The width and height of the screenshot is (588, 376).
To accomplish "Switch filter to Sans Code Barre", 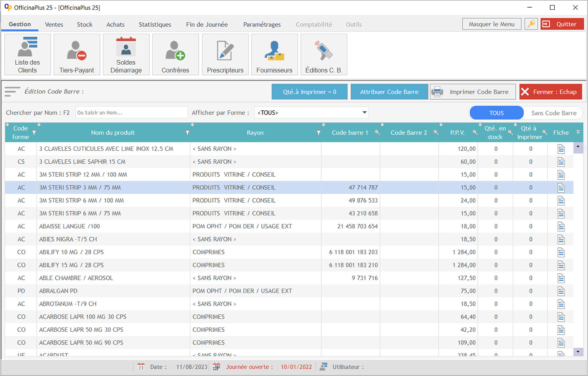I will tap(554, 113).
